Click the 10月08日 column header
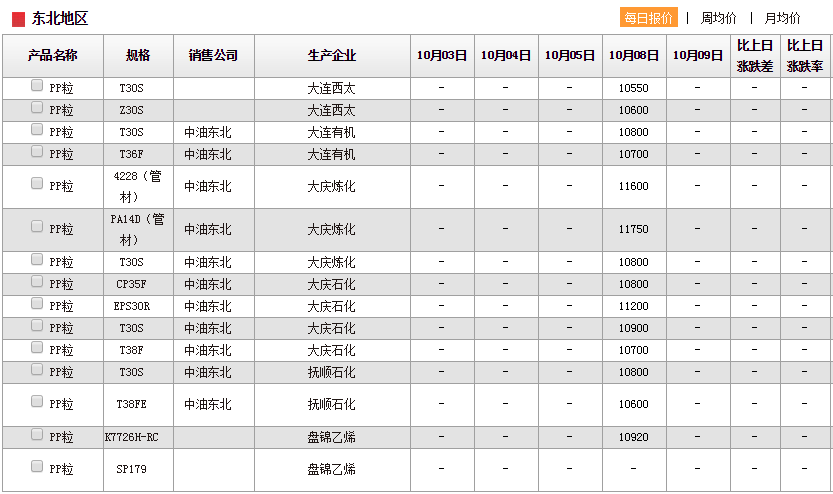This screenshot has width=833, height=494. pos(634,56)
